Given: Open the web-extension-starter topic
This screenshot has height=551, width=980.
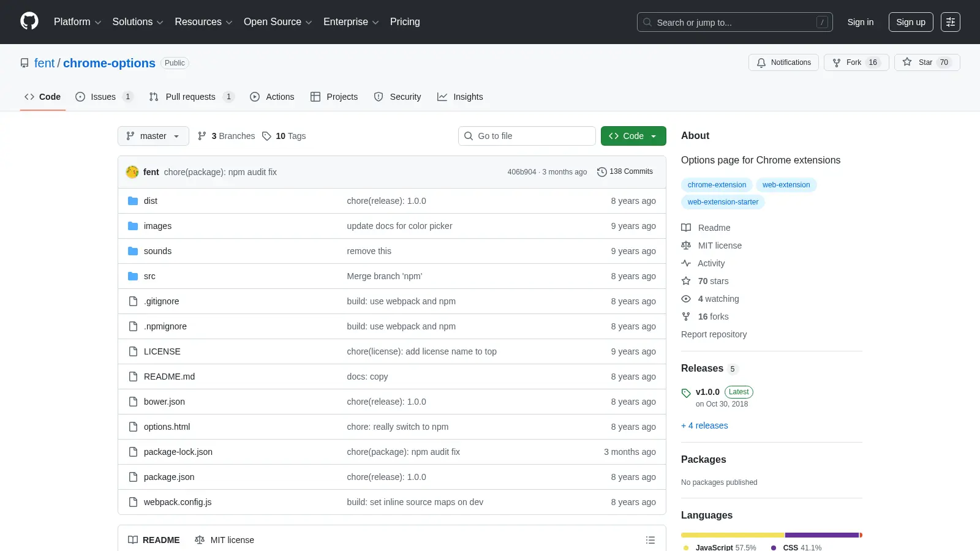Looking at the screenshot, I should (x=723, y=202).
